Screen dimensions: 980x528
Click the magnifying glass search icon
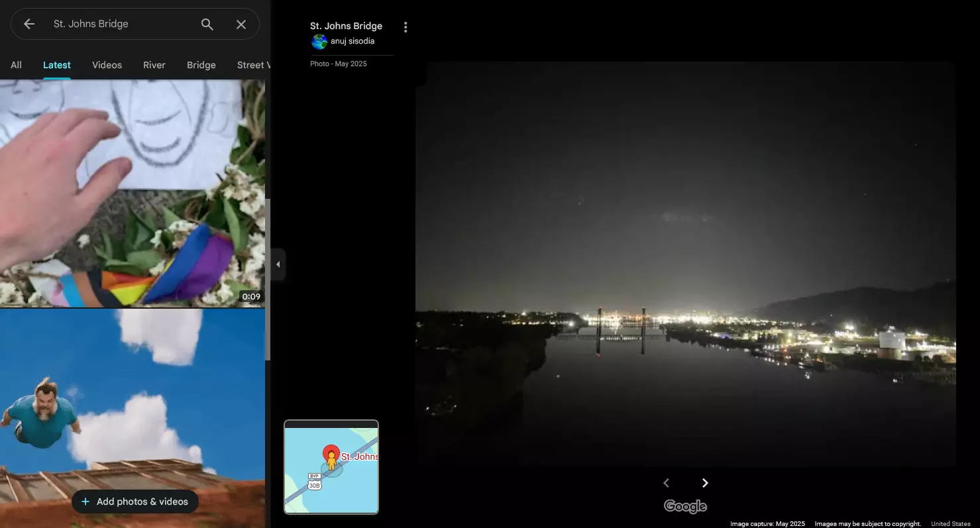coord(207,24)
